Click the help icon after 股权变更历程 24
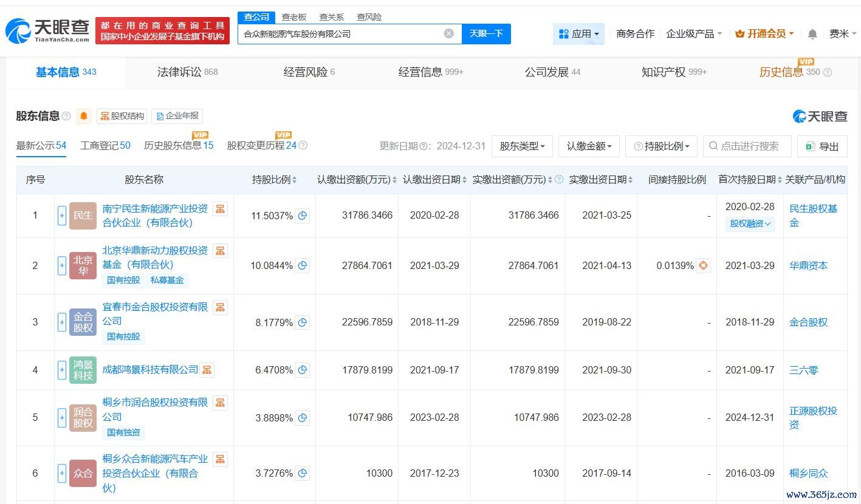The image size is (861, 504). pos(303,146)
